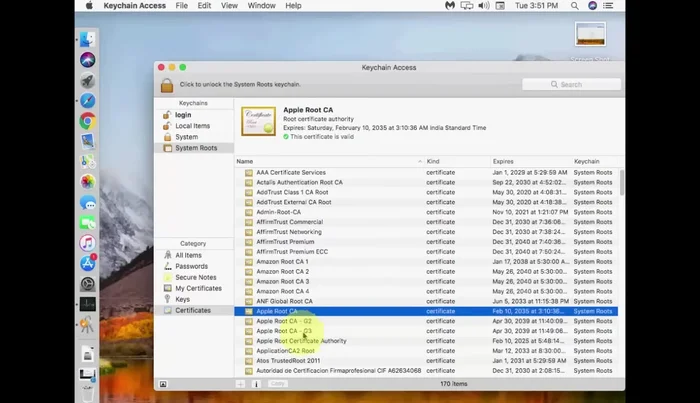Open the Secure Notes category
This screenshot has height=403, width=700.
pos(195,277)
